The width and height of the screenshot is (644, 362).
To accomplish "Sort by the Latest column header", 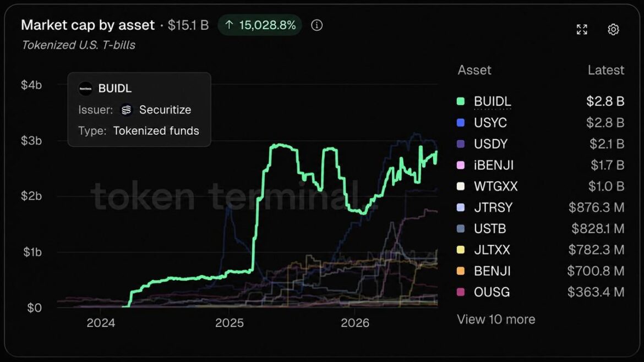I will 606,70.
